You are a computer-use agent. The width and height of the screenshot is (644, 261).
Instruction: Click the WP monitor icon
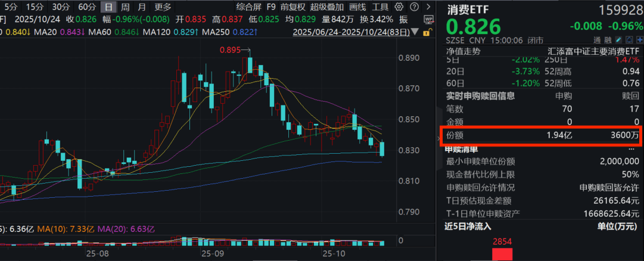coord(428,19)
